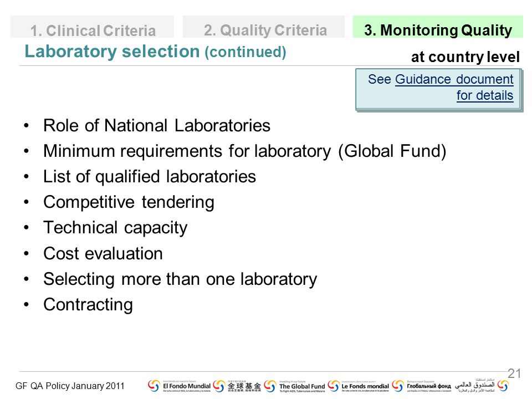Image resolution: width=532 pixels, height=399 pixels.
Task: Click the Selecting more than one laboratory bullet
Action: click(180, 279)
